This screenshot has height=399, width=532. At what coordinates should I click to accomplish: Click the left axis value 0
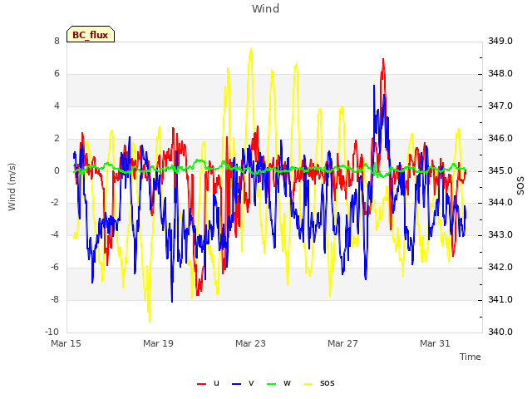click(x=57, y=170)
